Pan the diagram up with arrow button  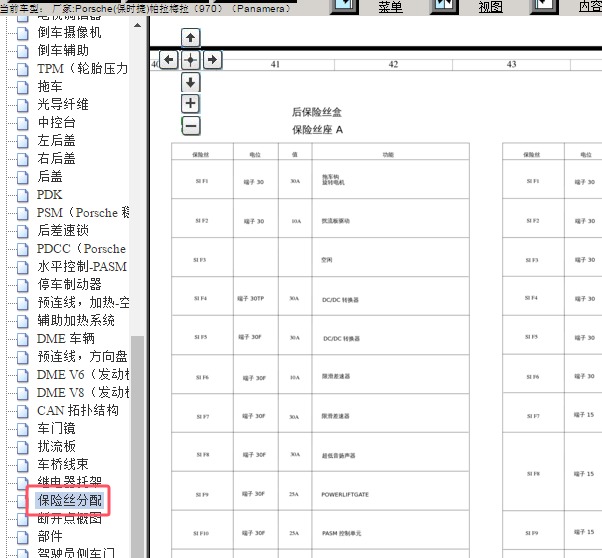point(190,38)
